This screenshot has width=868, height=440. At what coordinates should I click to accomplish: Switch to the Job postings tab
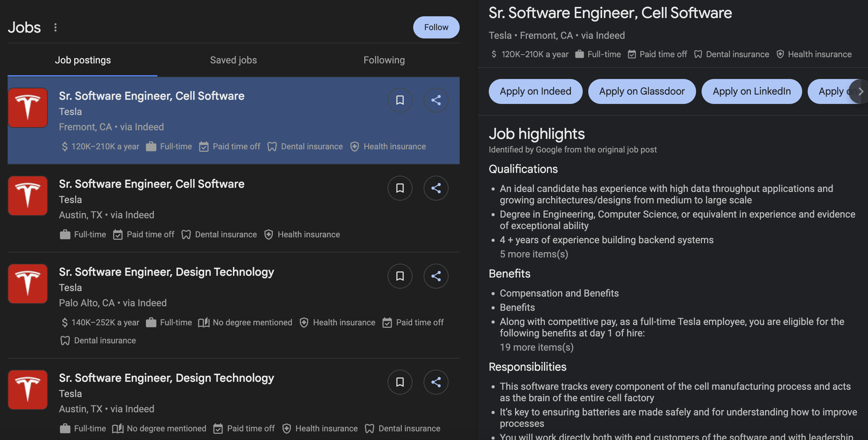coord(83,60)
